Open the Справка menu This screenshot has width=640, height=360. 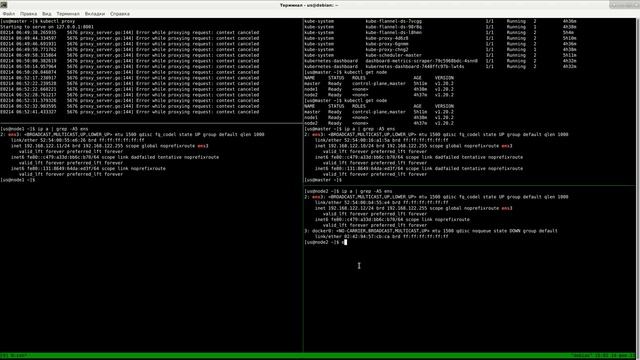pyautogui.click(x=120, y=14)
